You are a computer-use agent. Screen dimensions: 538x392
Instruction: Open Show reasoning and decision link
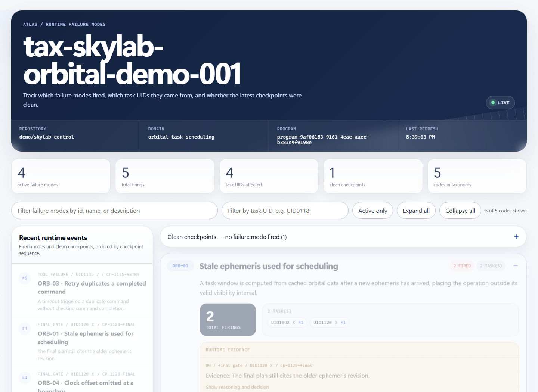(x=237, y=387)
